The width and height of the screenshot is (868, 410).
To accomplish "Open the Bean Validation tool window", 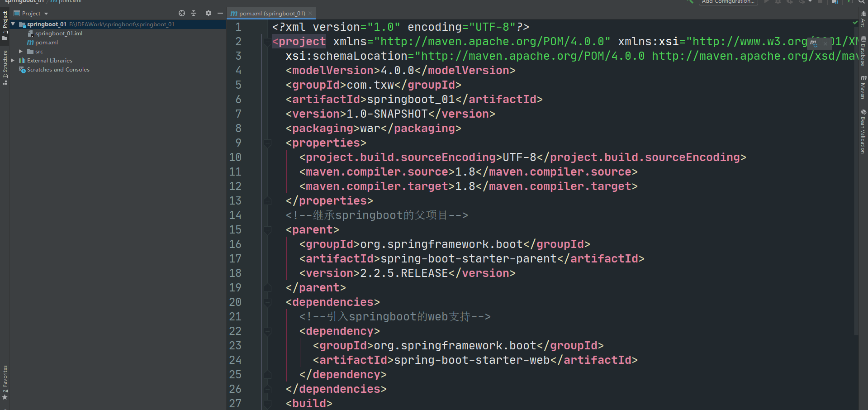I will coord(863,131).
